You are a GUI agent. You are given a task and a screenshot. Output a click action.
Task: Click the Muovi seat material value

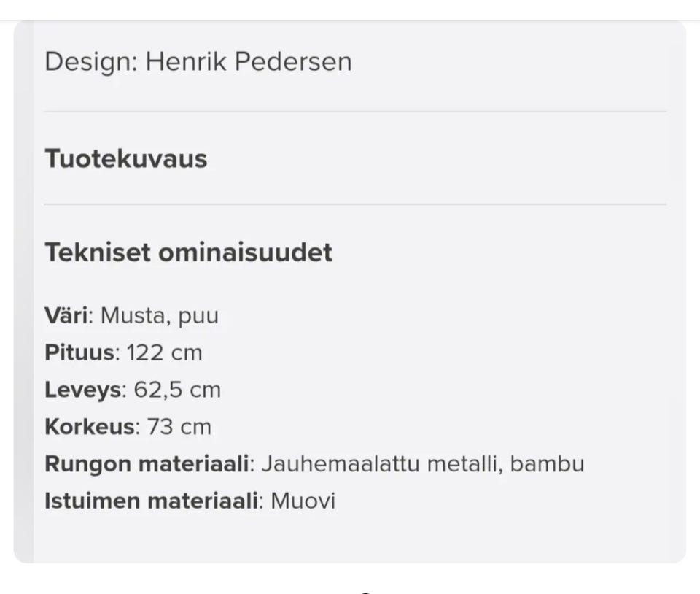[x=303, y=501]
